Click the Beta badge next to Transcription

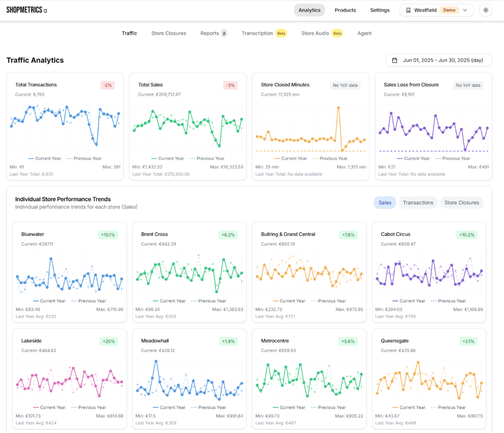281,33
